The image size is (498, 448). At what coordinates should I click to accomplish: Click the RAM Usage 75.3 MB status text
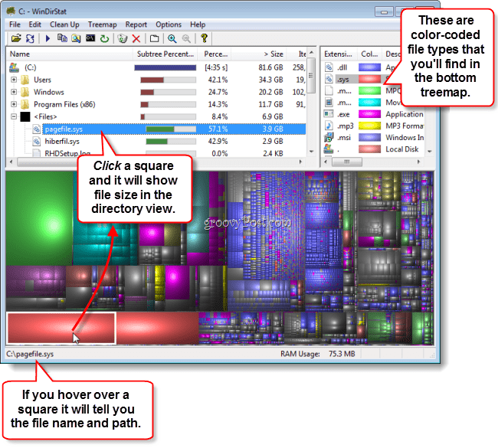(x=318, y=354)
